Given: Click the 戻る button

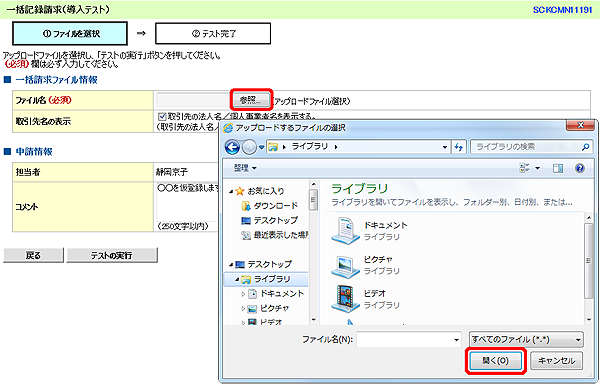Looking at the screenshot, I should tap(33, 255).
